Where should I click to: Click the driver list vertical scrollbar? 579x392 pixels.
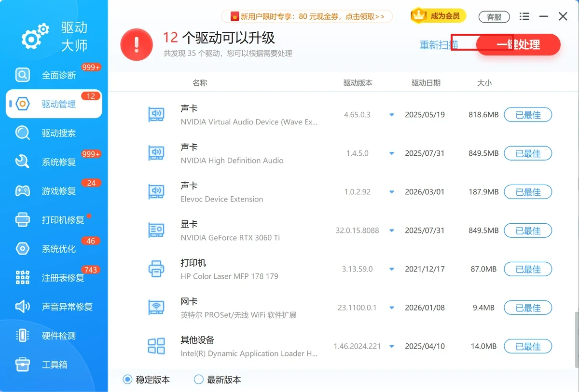click(576, 340)
